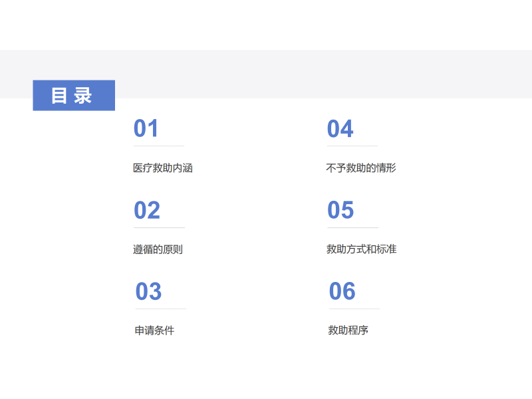532x399 pixels.
Task: Open the 遵循的原则 section
Action: coord(158,249)
